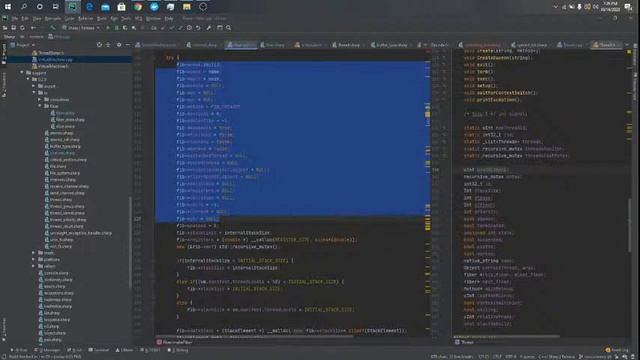Click the Run with Coverage icon
640x360 pixels.
(x=125, y=28)
